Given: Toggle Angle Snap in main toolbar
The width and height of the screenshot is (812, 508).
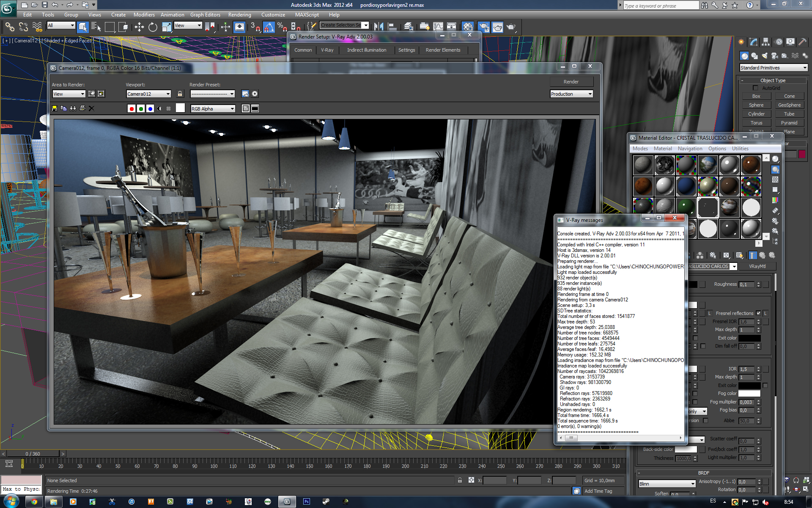Looking at the screenshot, I should pos(269,27).
